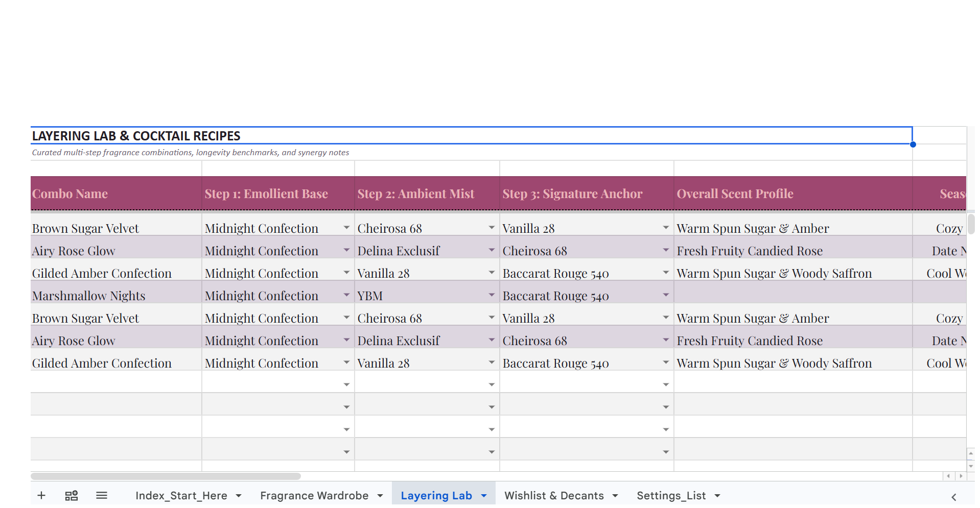Image resolution: width=980 pixels, height=508 pixels.
Task: Open the Layering Lab tab menu arrow
Action: [484, 496]
